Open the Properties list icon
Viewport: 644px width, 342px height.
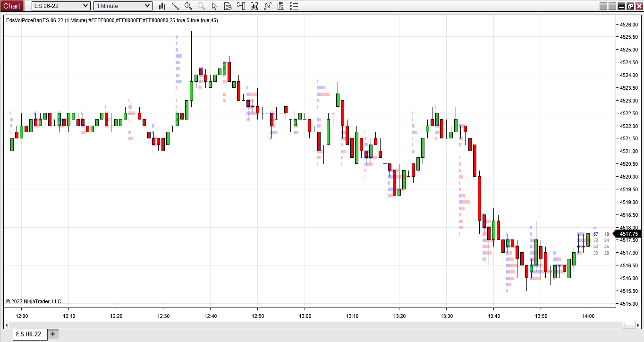pos(294,6)
